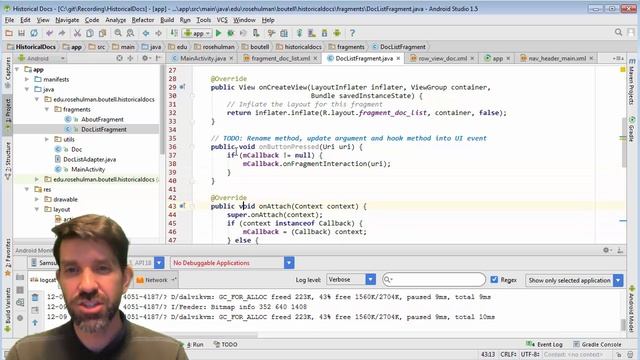Screen dimensions: 640x360
Task: Click Sync Project with Gradle icon
Action: tap(300, 33)
